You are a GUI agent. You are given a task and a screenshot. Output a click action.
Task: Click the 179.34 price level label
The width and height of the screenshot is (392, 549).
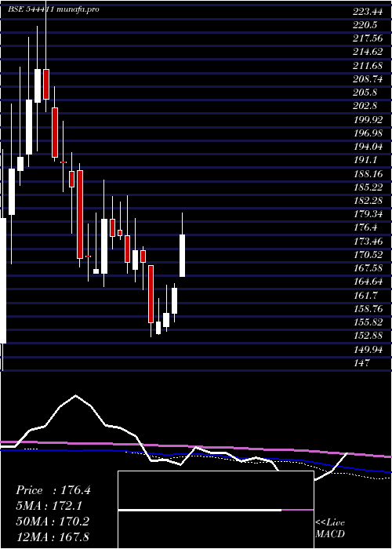(x=368, y=214)
